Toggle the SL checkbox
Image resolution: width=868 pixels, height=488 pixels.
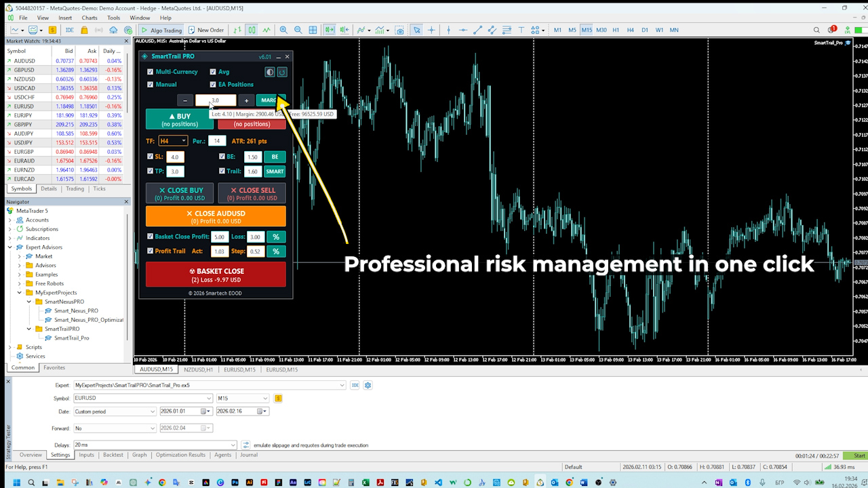point(151,157)
